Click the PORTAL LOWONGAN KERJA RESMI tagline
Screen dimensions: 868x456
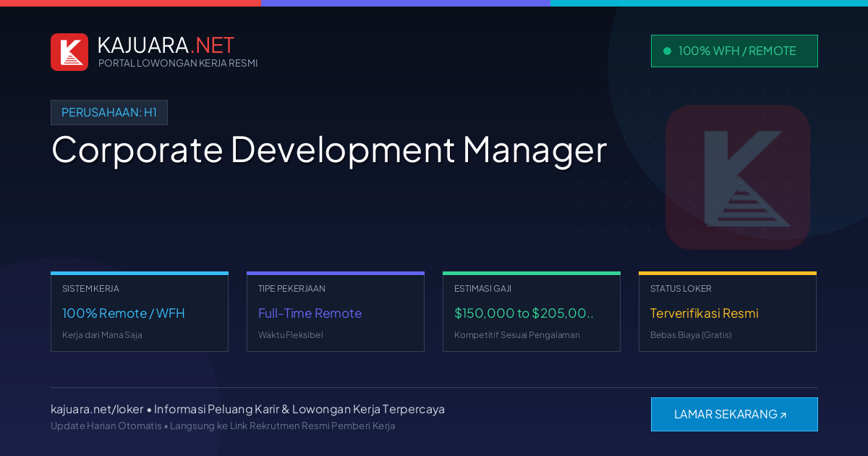[178, 63]
